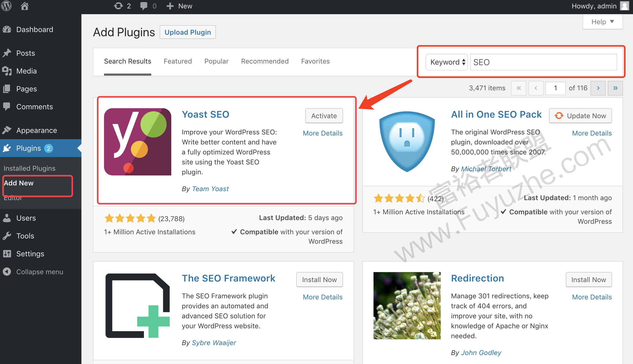
Task: Click the Plugins plug icon
Action: pos(7,148)
